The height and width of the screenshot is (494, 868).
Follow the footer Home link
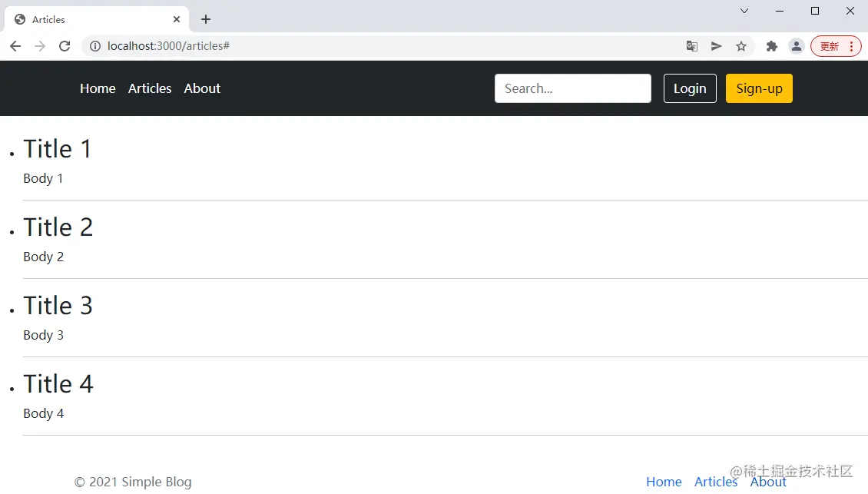click(664, 482)
